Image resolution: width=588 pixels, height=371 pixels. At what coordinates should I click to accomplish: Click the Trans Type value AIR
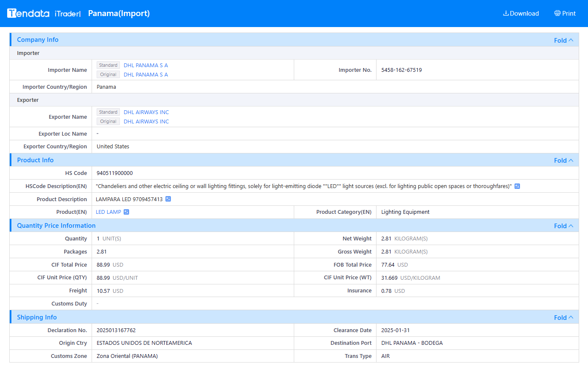[x=385, y=356]
